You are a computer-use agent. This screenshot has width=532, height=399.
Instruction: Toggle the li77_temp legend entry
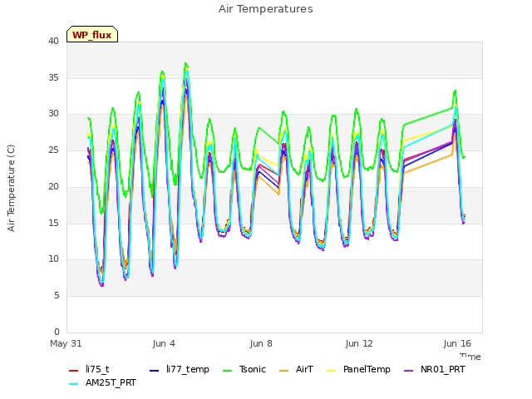pos(180,369)
